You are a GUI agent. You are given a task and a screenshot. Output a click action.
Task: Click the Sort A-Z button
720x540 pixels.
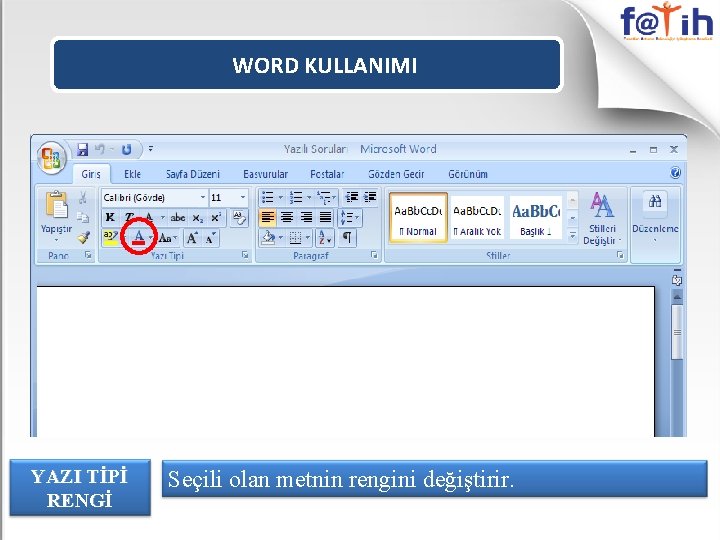coord(324,237)
